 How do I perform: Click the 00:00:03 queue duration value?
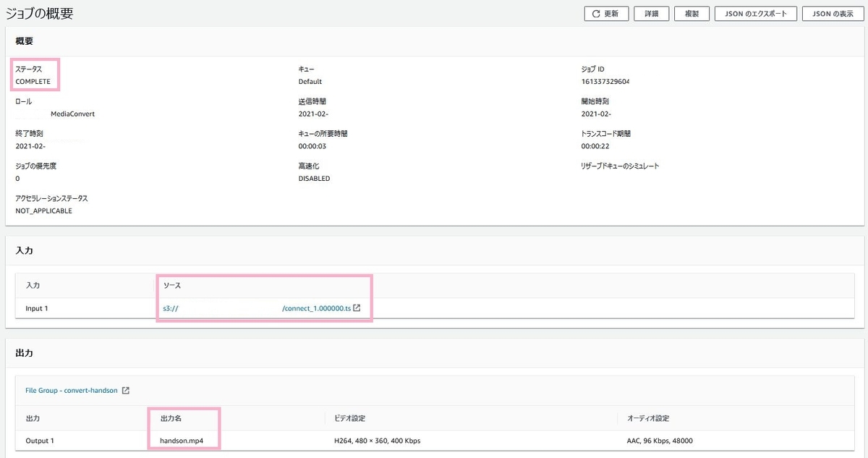[314, 146]
